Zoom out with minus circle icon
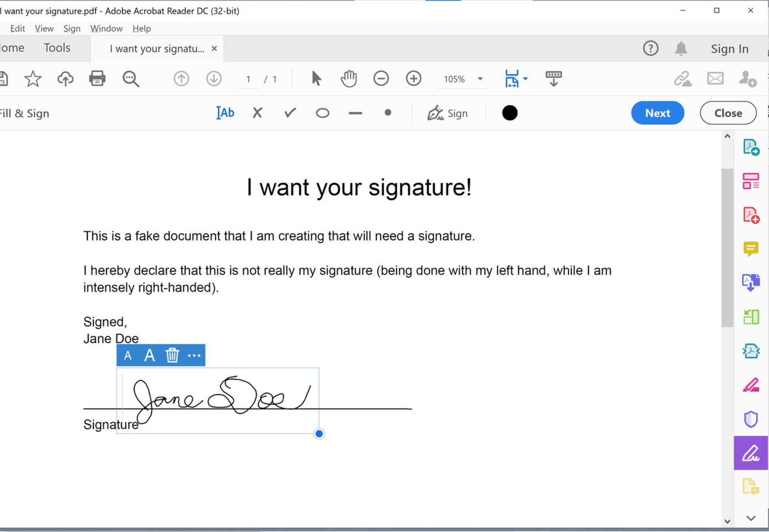The height and width of the screenshot is (532, 769). pos(381,78)
